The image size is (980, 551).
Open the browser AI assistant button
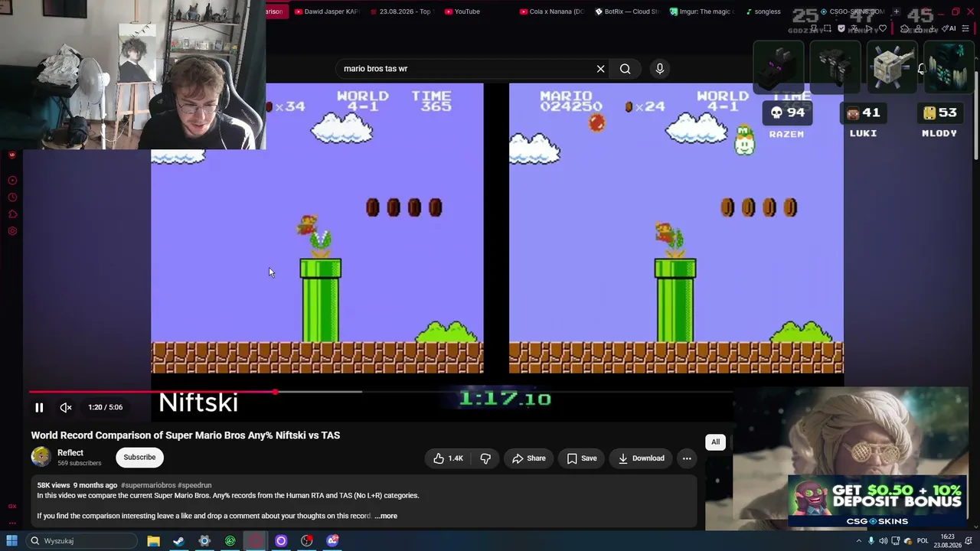tap(949, 28)
